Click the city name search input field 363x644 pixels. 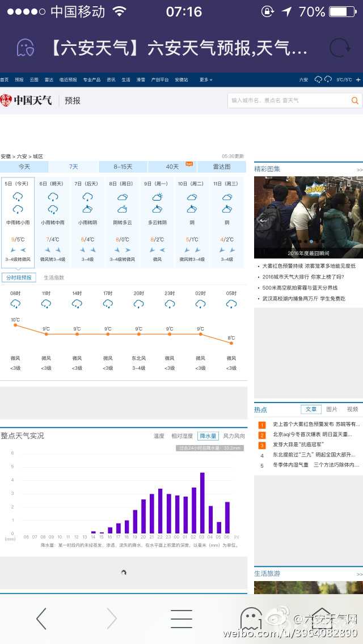coord(286,100)
